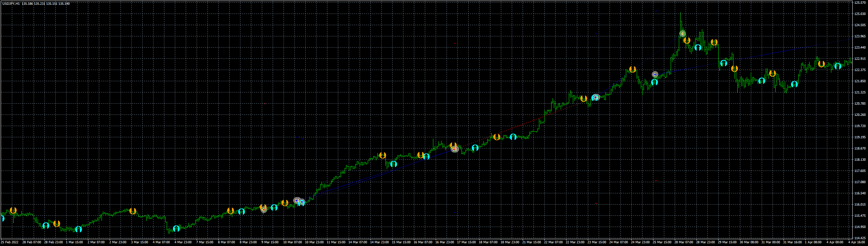Select gray red trade marker at 9 Mar 15:00
The height and width of the screenshot is (246, 868).
[x=264, y=209]
